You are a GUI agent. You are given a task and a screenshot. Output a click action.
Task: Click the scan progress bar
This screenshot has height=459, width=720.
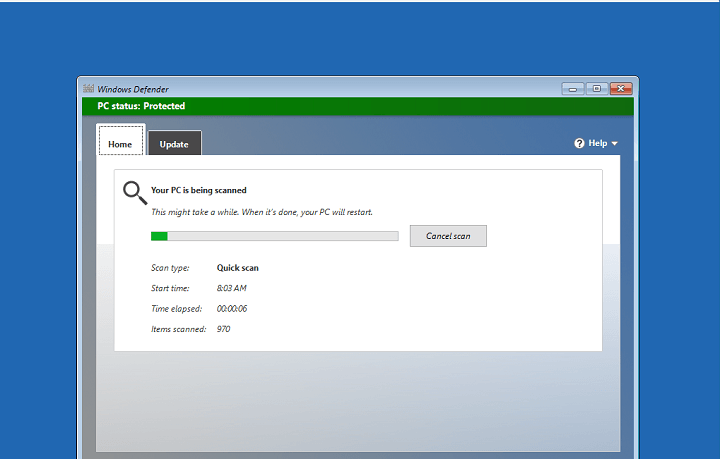point(275,236)
